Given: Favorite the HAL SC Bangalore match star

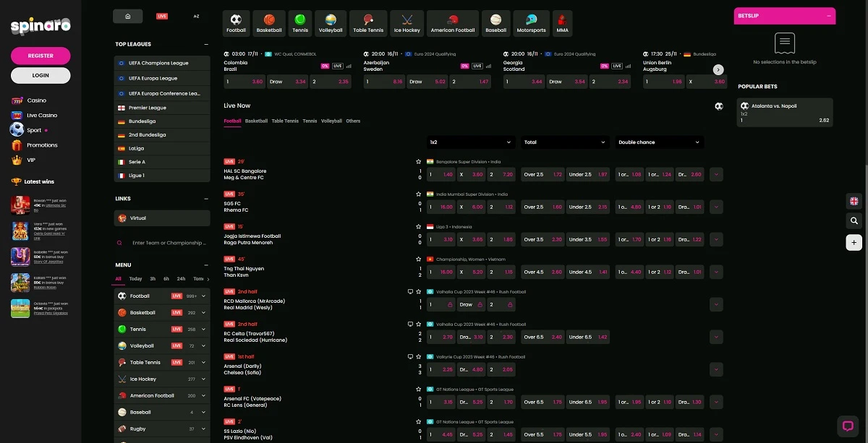Looking at the screenshot, I should 419,162.
